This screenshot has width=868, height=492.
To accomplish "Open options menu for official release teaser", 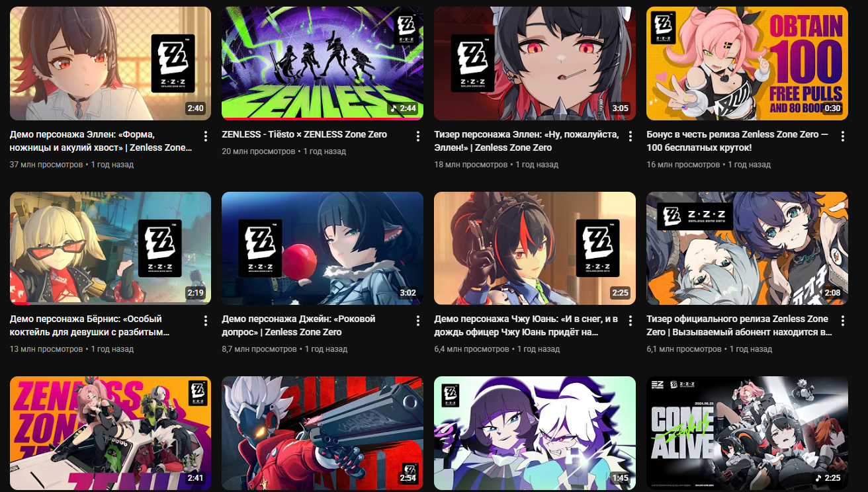I will tap(842, 321).
